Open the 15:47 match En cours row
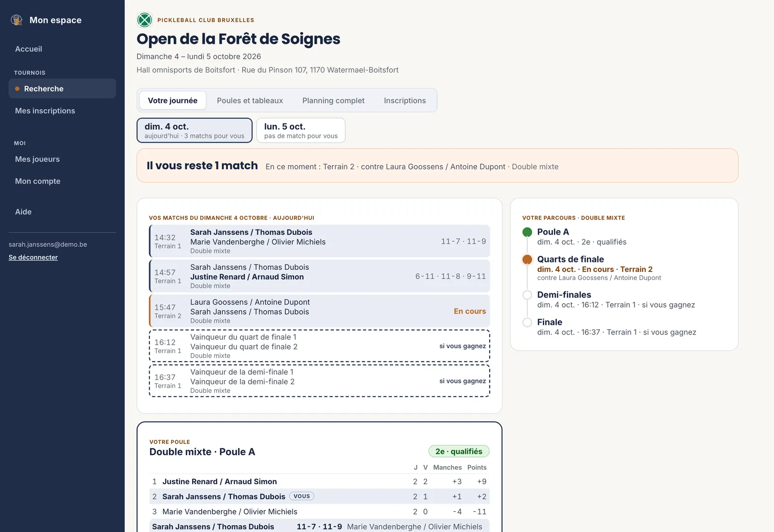This screenshot has width=774, height=532. (319, 311)
